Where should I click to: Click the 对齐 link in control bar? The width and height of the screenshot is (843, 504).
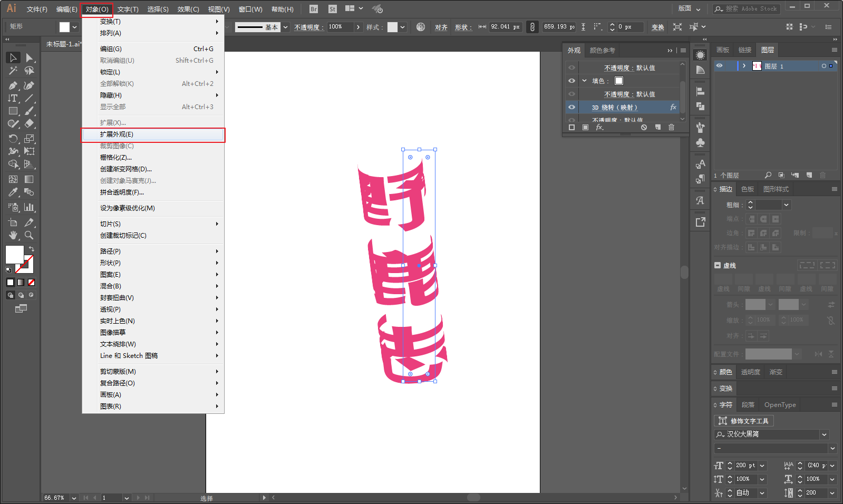[x=441, y=27]
